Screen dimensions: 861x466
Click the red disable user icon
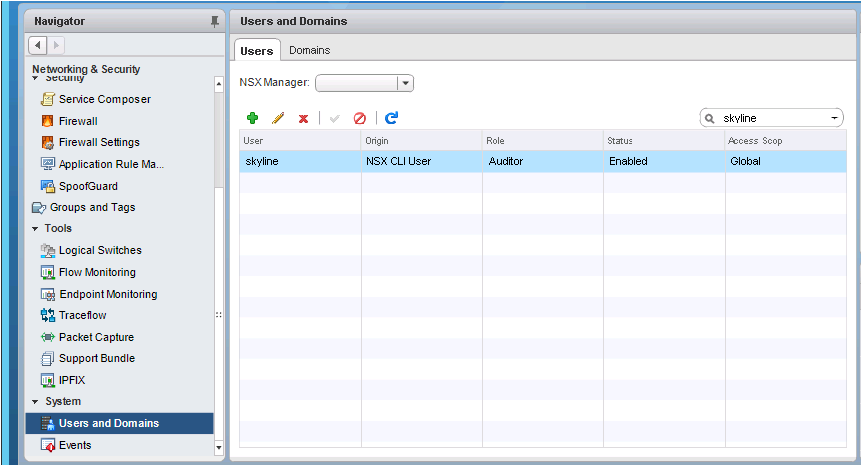tap(360, 118)
